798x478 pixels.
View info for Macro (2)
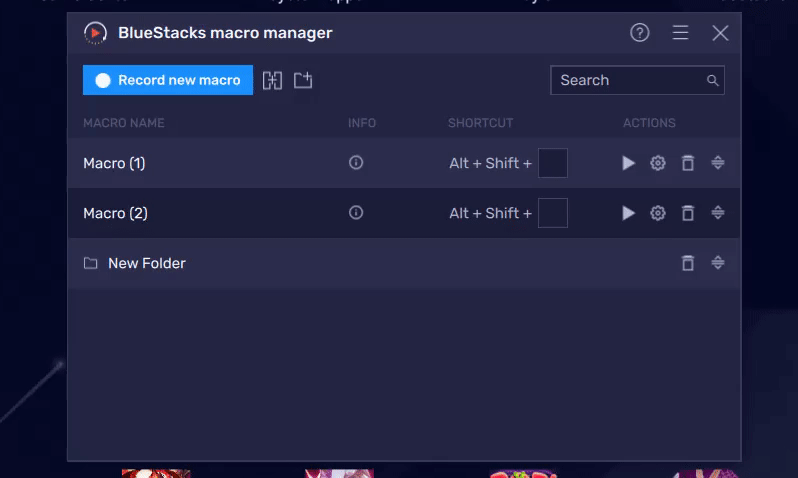356,212
